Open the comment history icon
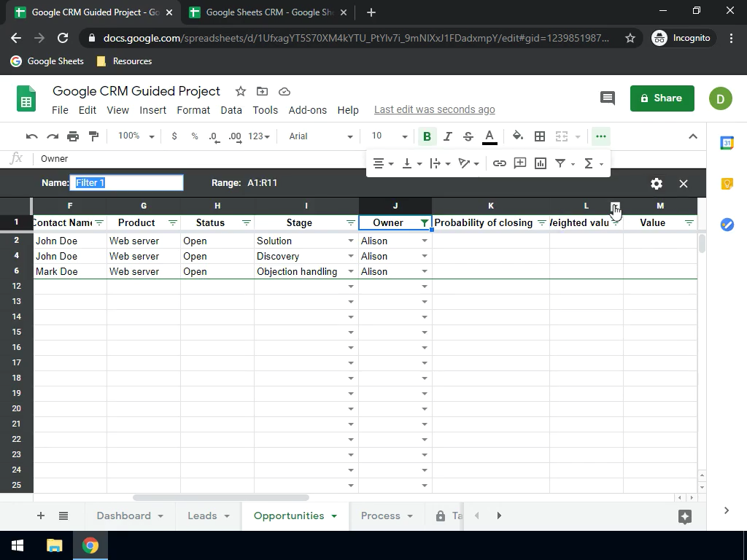 [x=608, y=98]
